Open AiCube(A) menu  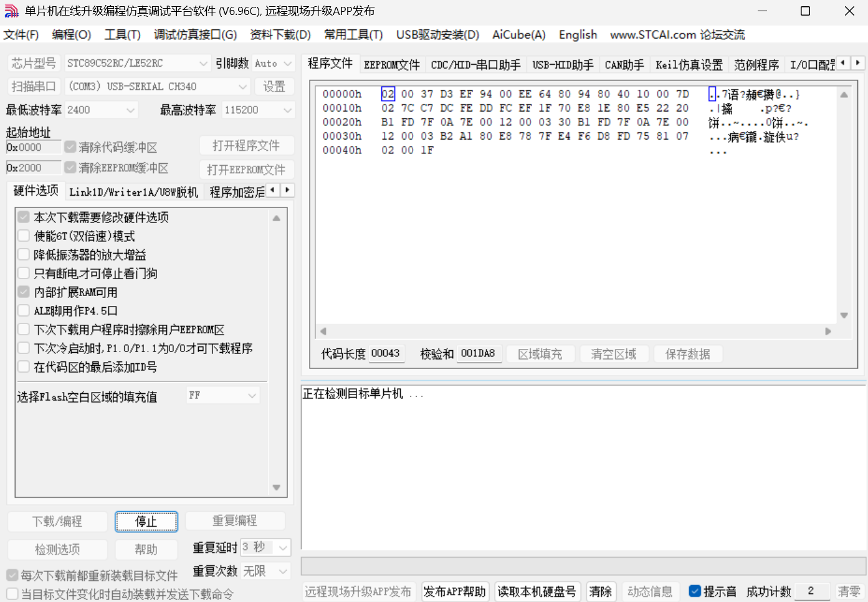518,35
